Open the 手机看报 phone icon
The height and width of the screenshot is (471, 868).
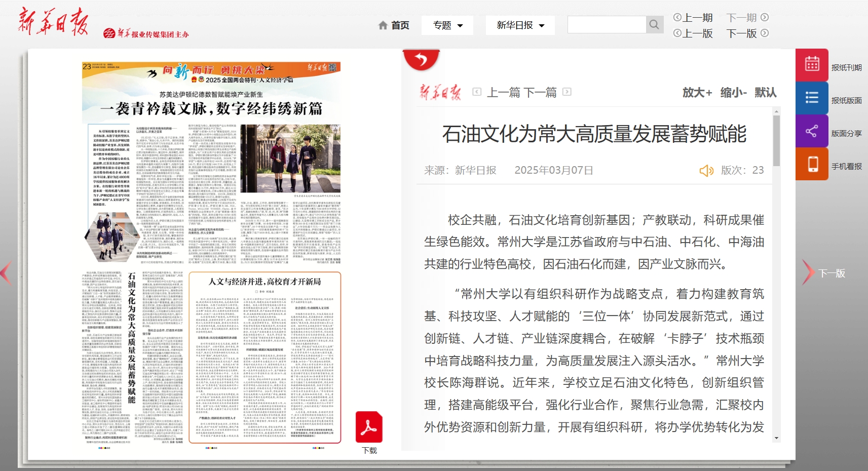812,164
